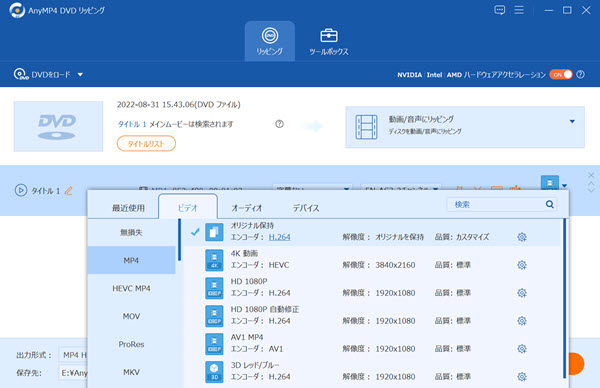Viewport: 600px width, 388px height.
Task: Select the HD 1080P preset icon
Action: click(214, 288)
